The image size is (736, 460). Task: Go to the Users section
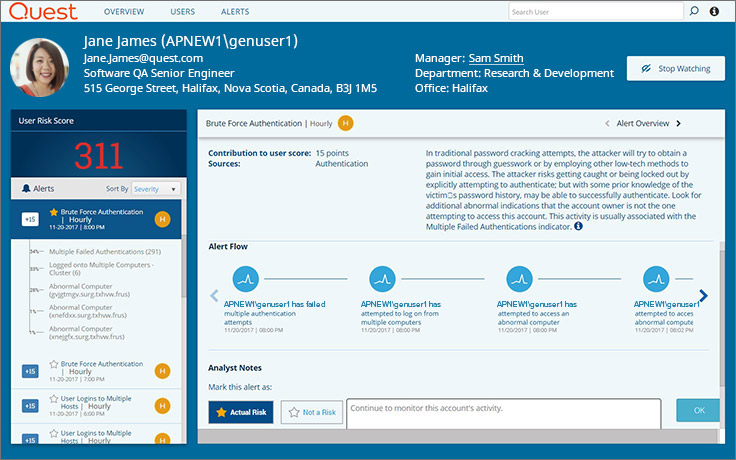(183, 12)
